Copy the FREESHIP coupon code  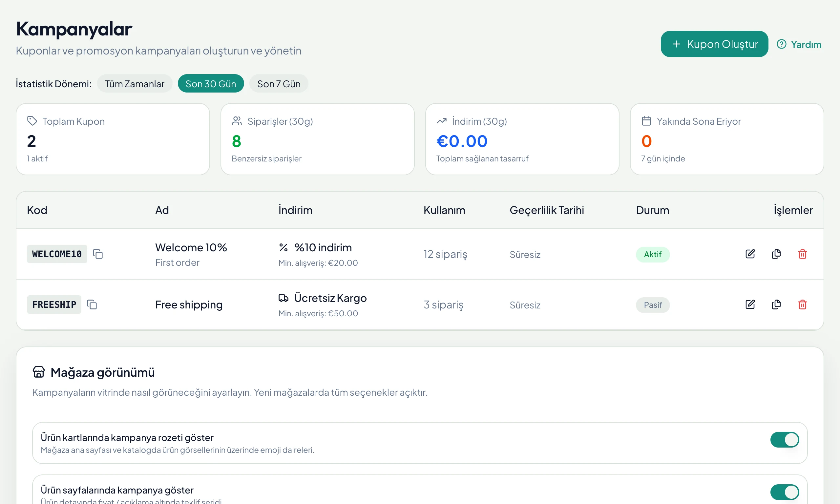92,304
